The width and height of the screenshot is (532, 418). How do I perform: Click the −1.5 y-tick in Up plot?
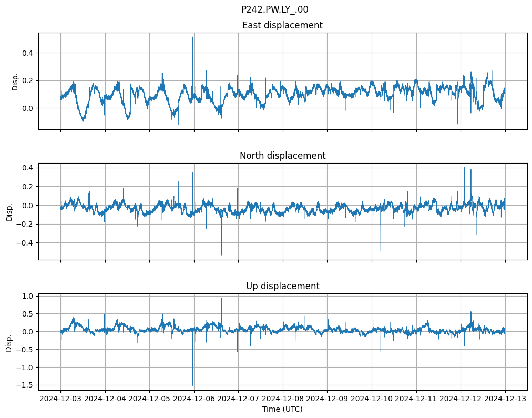click(24, 385)
